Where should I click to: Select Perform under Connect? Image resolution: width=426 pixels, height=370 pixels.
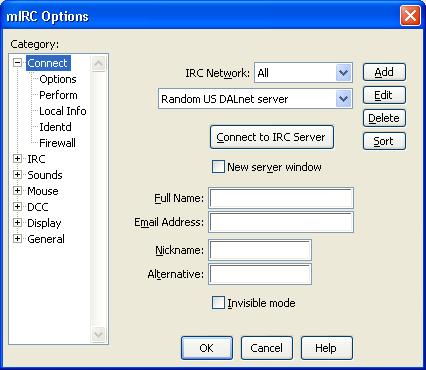[x=58, y=95]
